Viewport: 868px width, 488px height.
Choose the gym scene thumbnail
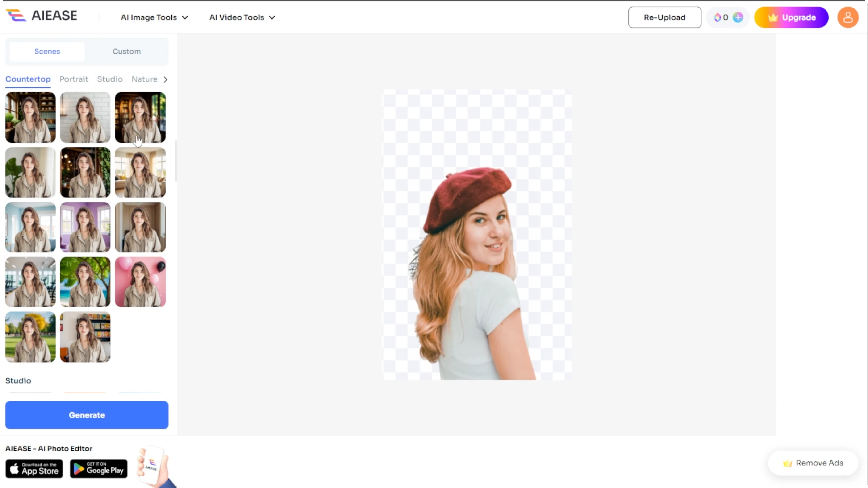pos(30,282)
